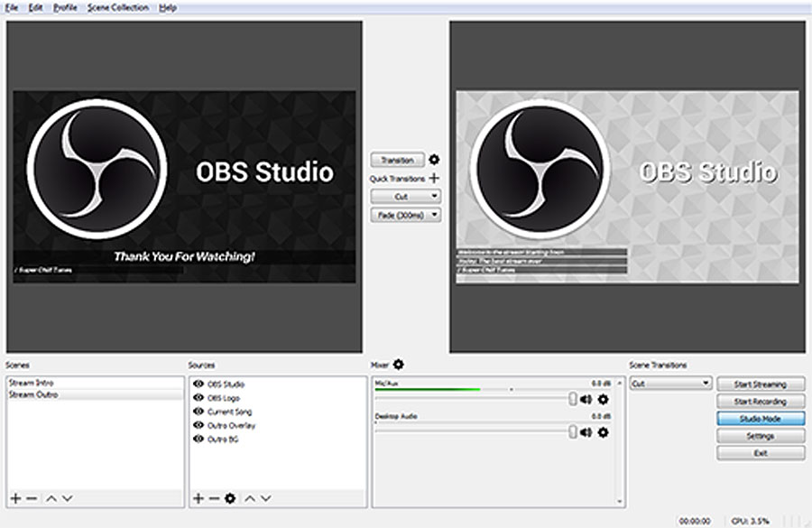The image size is (812, 528).
Task: Open the Cut quick transition dropdown
Action: 405,197
